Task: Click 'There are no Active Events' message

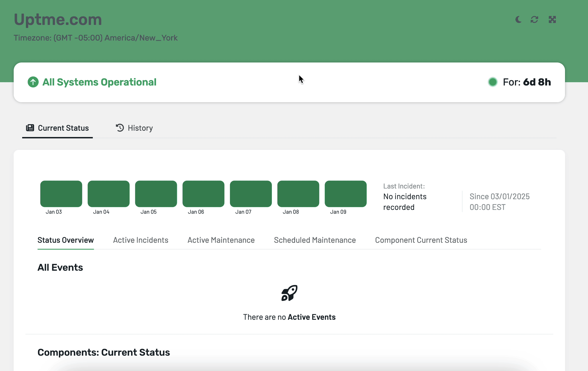Action: (289, 317)
